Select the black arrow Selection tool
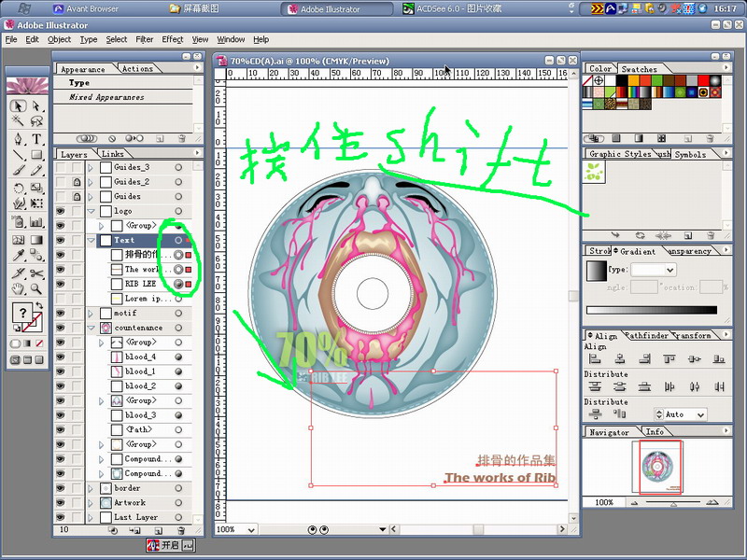Screen dimensions: 747x560 tap(18, 105)
